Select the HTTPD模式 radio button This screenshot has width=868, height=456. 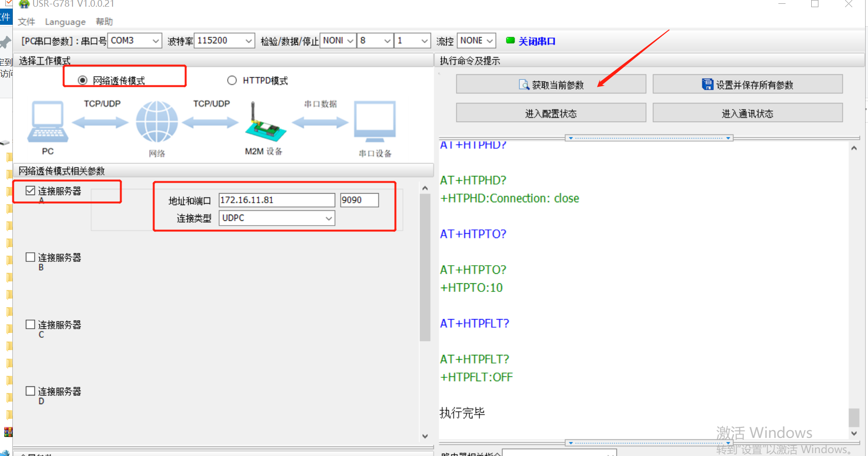point(232,80)
